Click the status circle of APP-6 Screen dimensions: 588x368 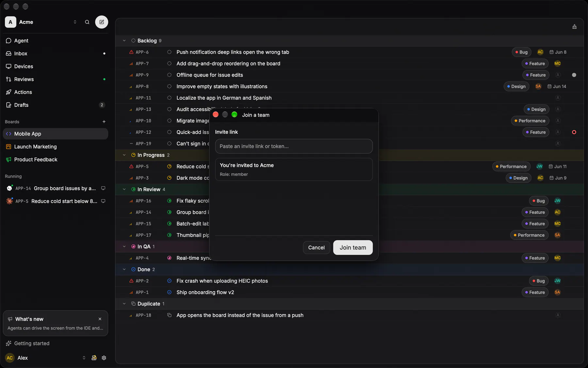tap(169, 52)
